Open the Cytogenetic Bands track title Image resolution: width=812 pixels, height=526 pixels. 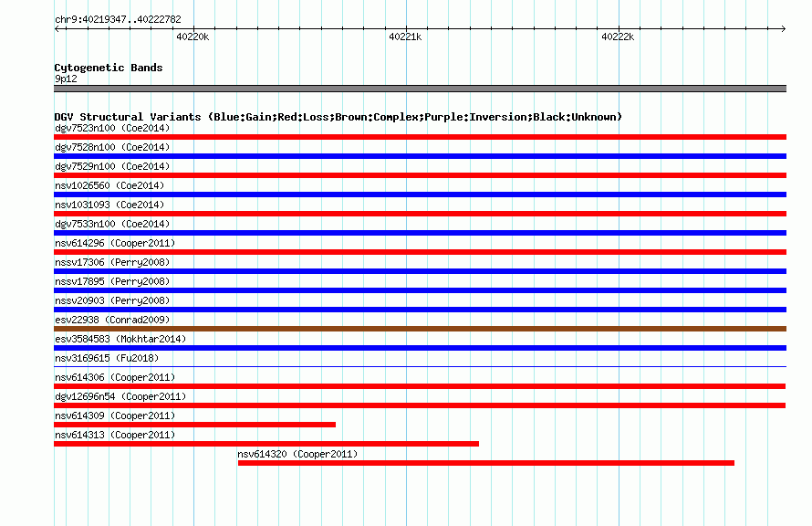tap(109, 68)
